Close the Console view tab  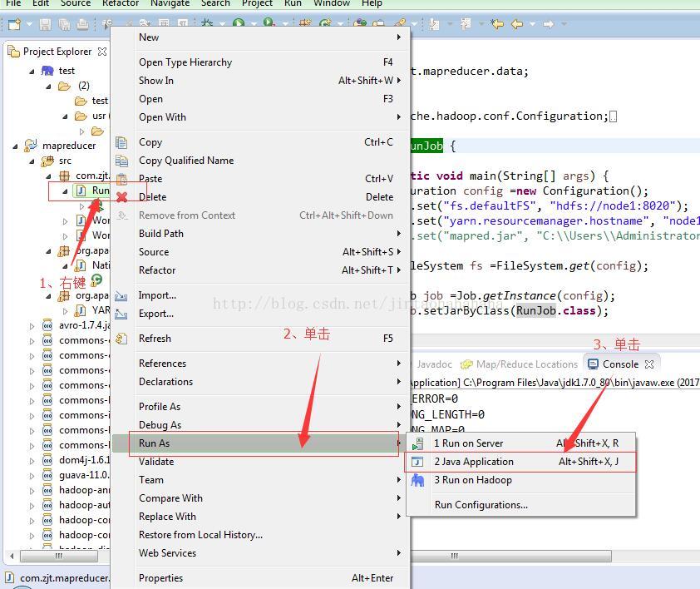(x=649, y=364)
